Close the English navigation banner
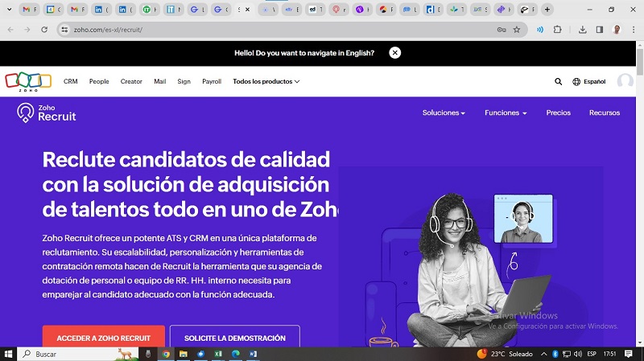Screen dimensions: 644x361 tap(394, 53)
